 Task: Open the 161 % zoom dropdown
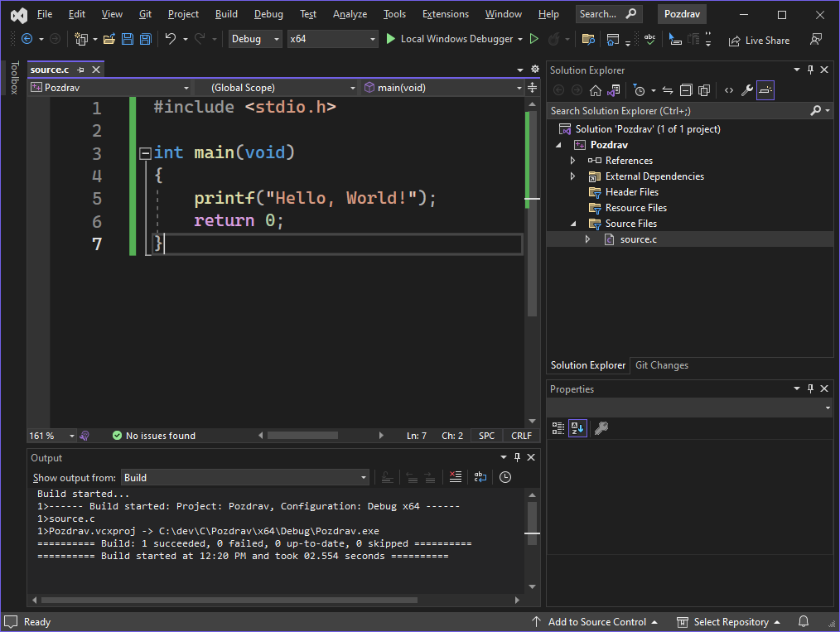tap(52, 436)
